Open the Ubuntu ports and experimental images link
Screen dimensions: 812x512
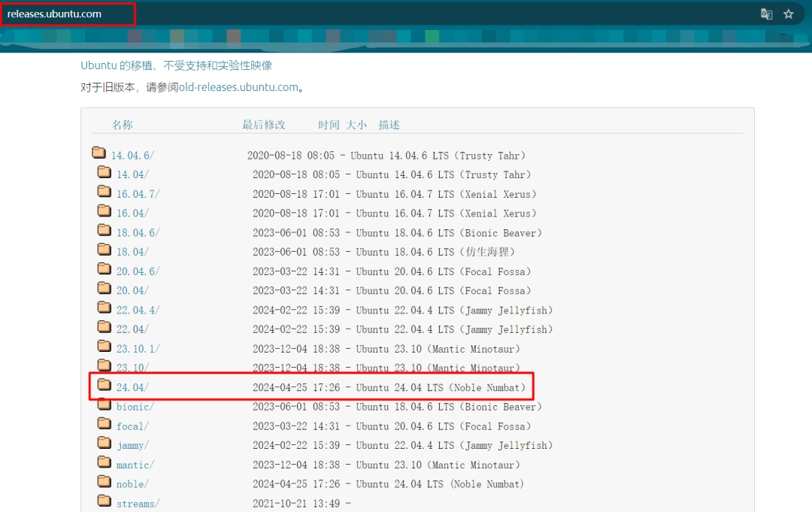(x=176, y=65)
